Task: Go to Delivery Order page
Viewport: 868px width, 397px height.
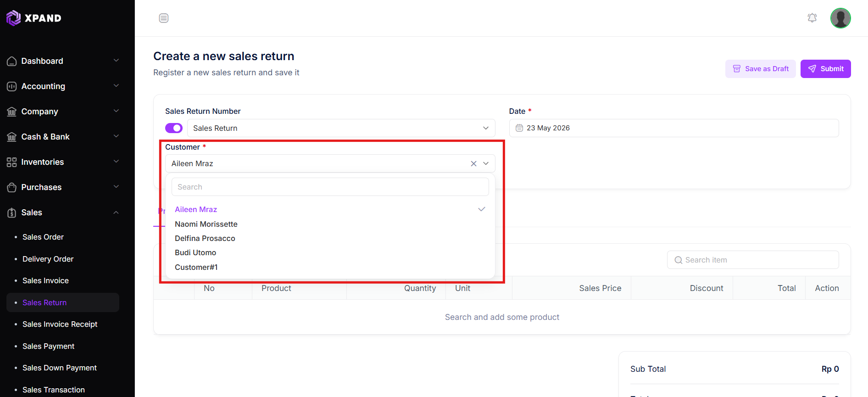Action: tap(48, 259)
